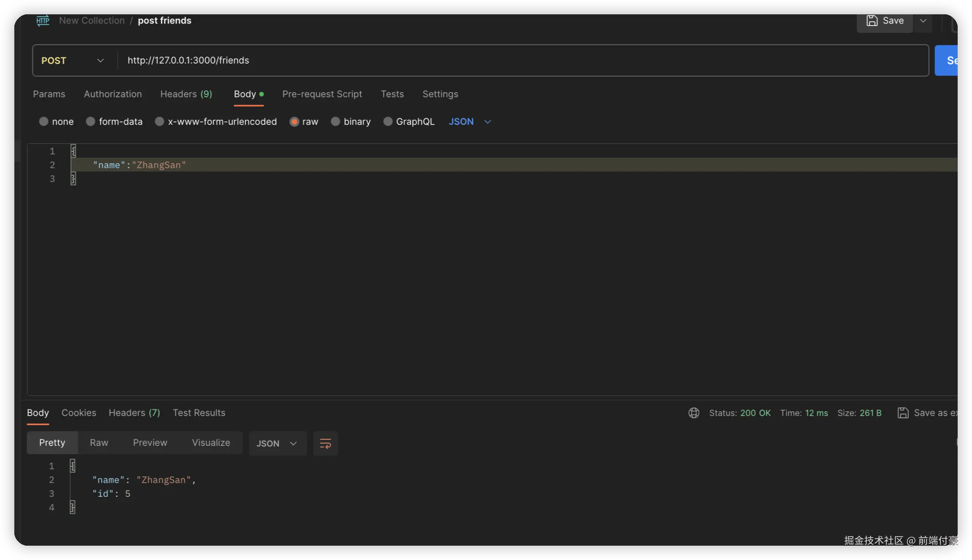972x560 pixels.
Task: Select the none body type
Action: tap(44, 122)
